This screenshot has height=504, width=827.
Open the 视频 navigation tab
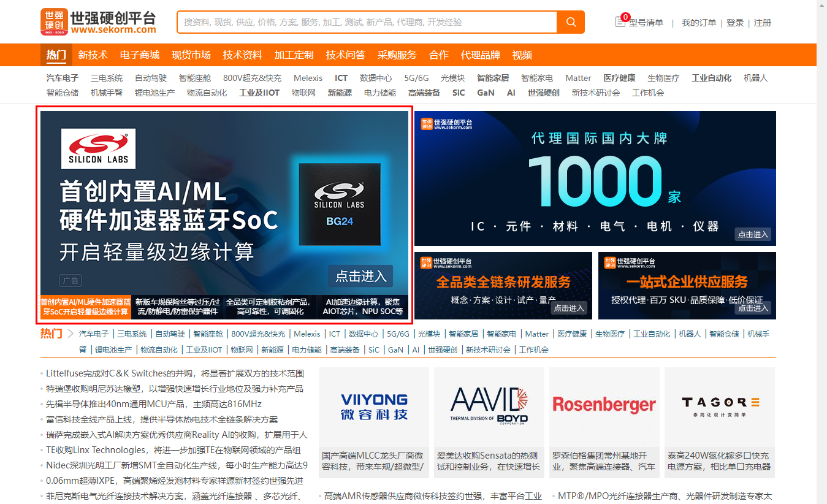[x=522, y=55]
